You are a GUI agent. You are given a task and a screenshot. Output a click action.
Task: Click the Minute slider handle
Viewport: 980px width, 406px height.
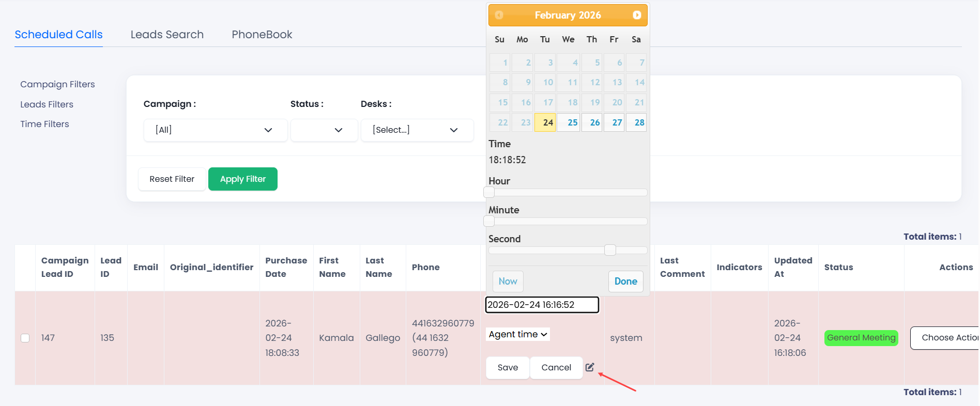pyautogui.click(x=489, y=222)
